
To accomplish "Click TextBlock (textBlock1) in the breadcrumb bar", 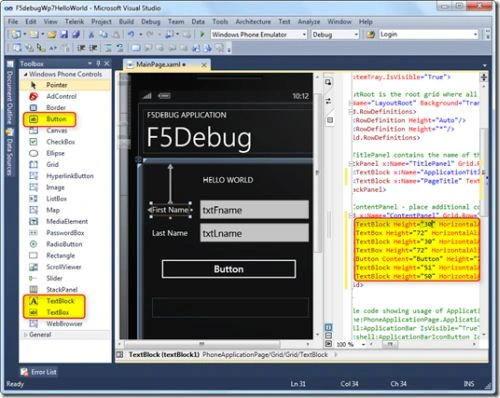I will click(164, 355).
